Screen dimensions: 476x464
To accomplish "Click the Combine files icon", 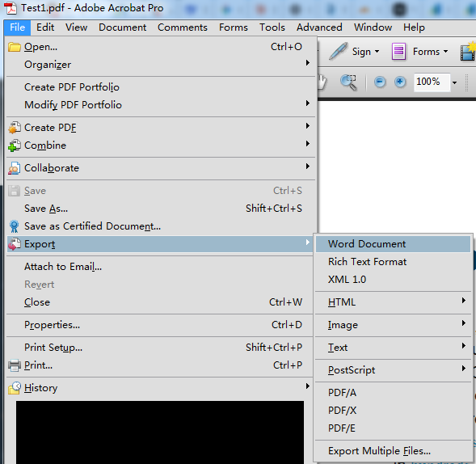I will click(15, 146).
